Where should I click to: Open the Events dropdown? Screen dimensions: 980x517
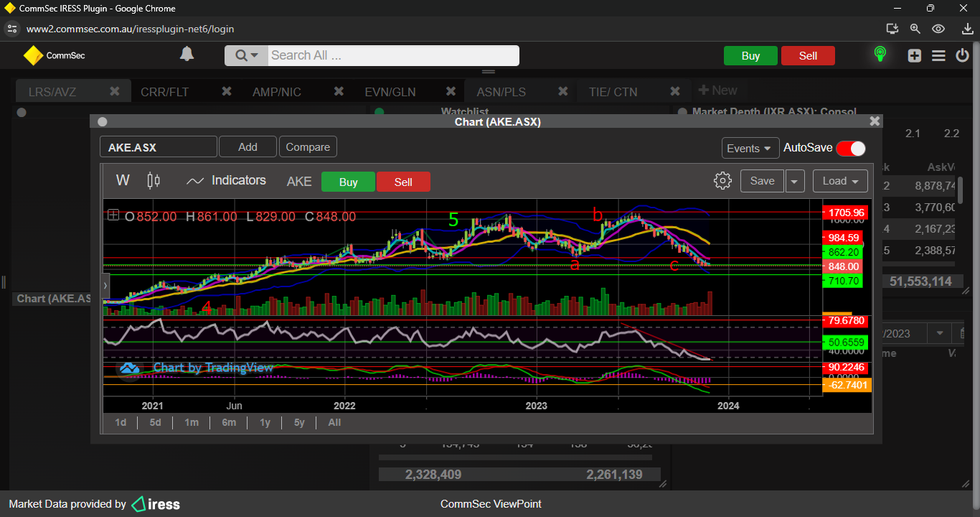tap(750, 148)
